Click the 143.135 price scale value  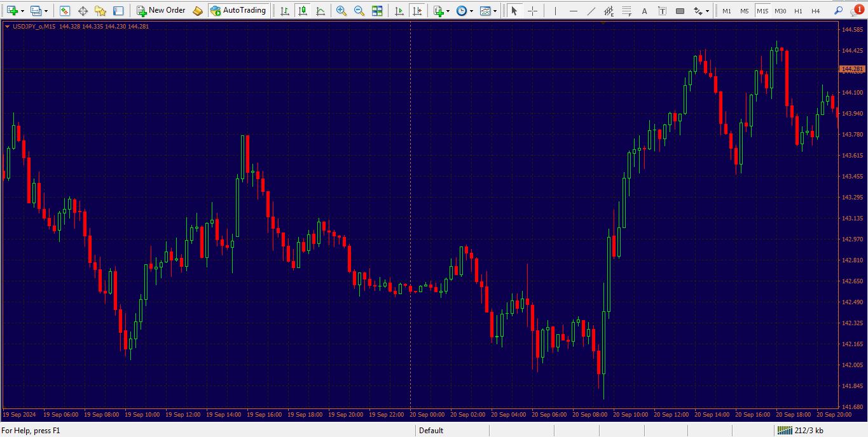point(852,218)
